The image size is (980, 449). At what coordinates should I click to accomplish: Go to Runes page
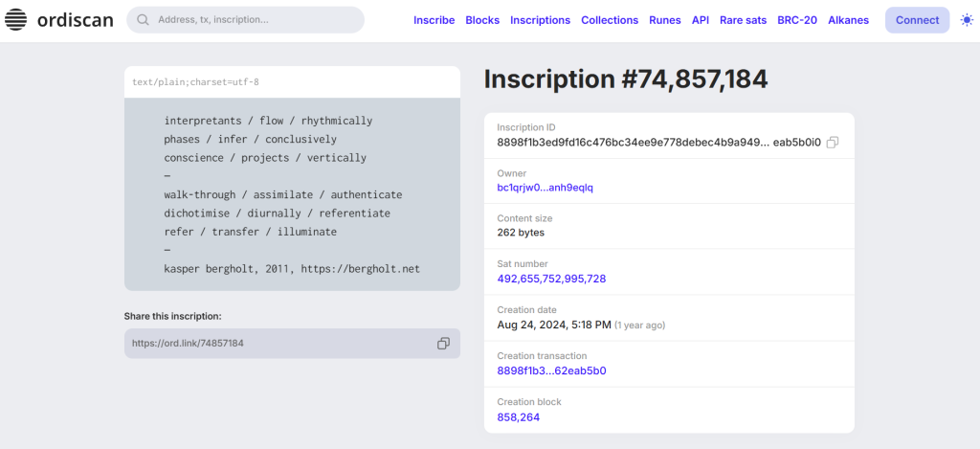tap(665, 20)
